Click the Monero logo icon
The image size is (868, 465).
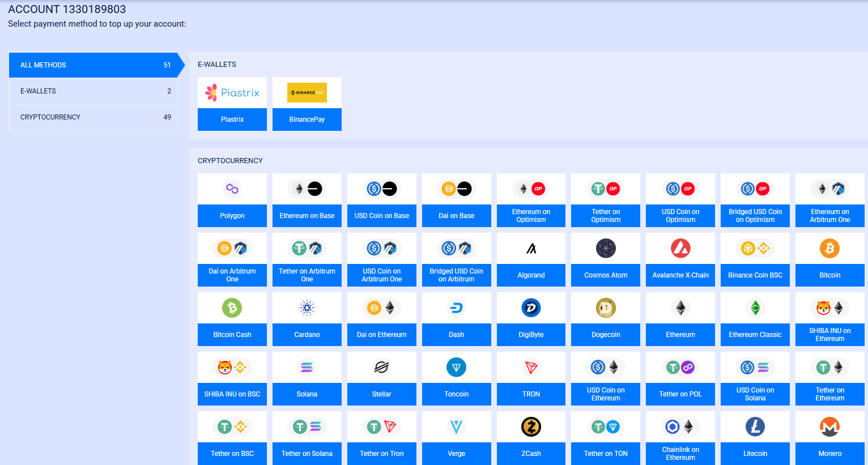pyautogui.click(x=830, y=426)
